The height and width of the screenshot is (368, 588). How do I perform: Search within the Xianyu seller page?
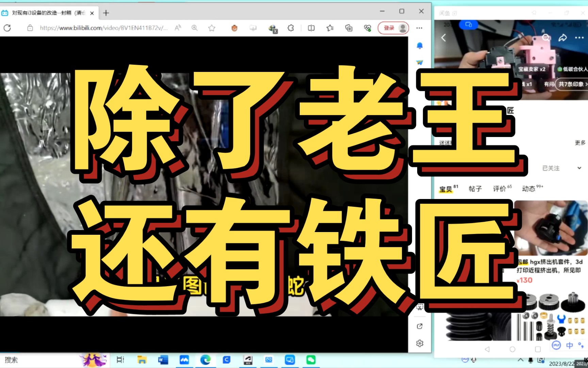[546, 37]
